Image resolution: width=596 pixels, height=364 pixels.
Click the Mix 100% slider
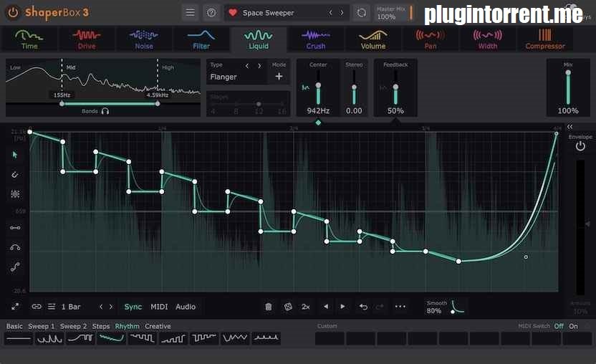point(568,87)
